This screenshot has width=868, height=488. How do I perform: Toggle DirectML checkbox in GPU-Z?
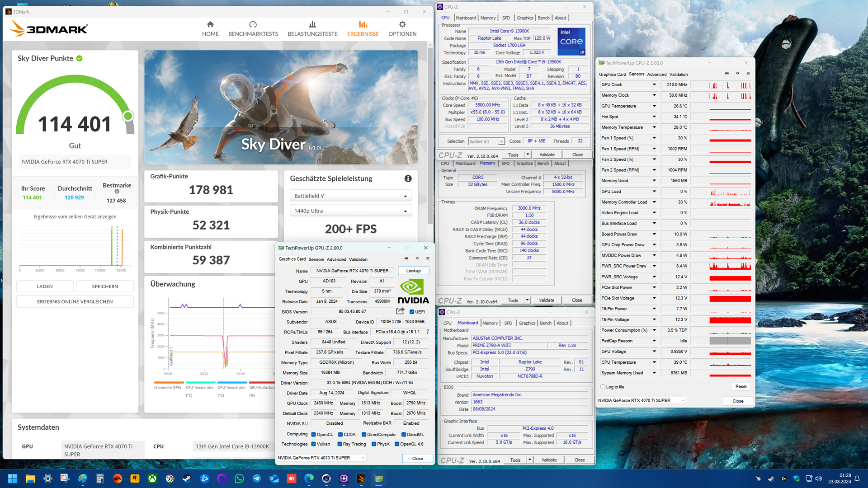404,435
